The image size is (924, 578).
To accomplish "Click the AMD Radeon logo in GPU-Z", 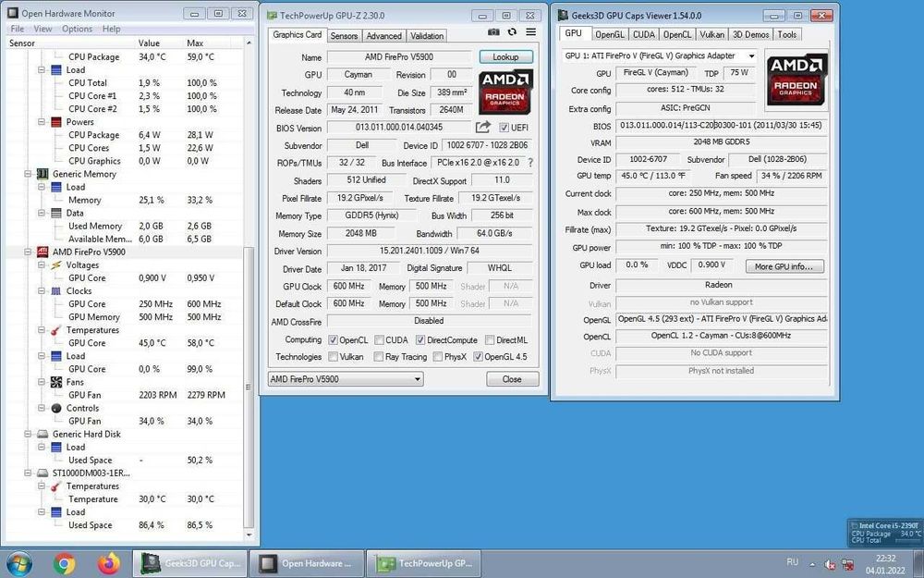I will point(505,92).
